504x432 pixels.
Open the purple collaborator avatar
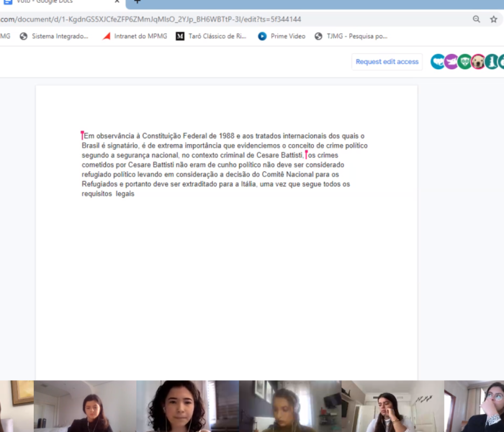pyautogui.click(x=451, y=62)
